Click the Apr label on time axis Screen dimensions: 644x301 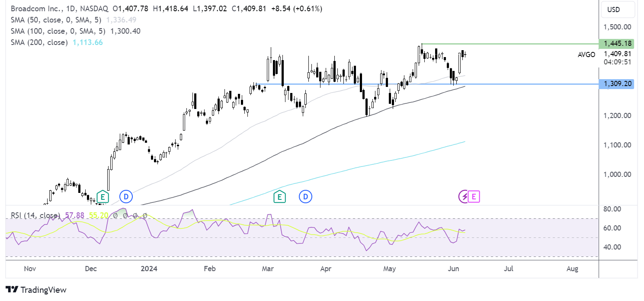tap(326, 269)
